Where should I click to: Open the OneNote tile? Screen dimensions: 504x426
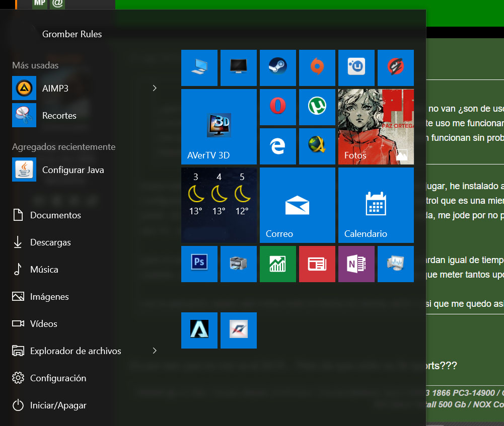tap(356, 264)
